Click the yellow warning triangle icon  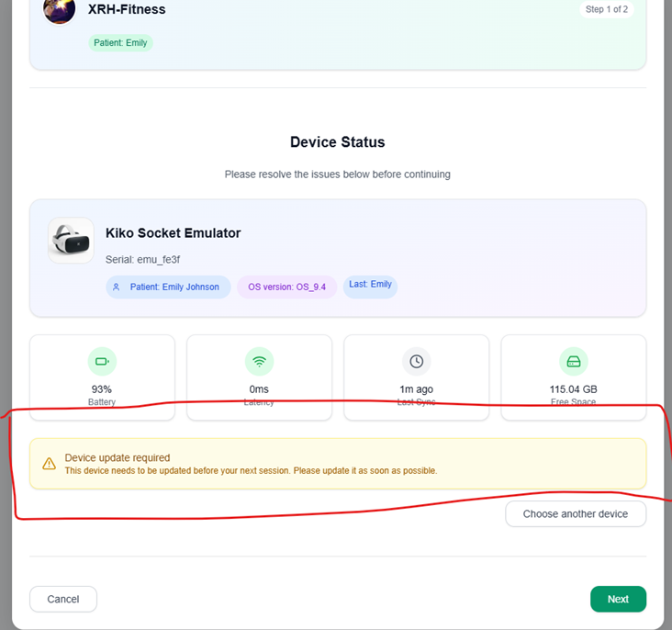(49, 464)
